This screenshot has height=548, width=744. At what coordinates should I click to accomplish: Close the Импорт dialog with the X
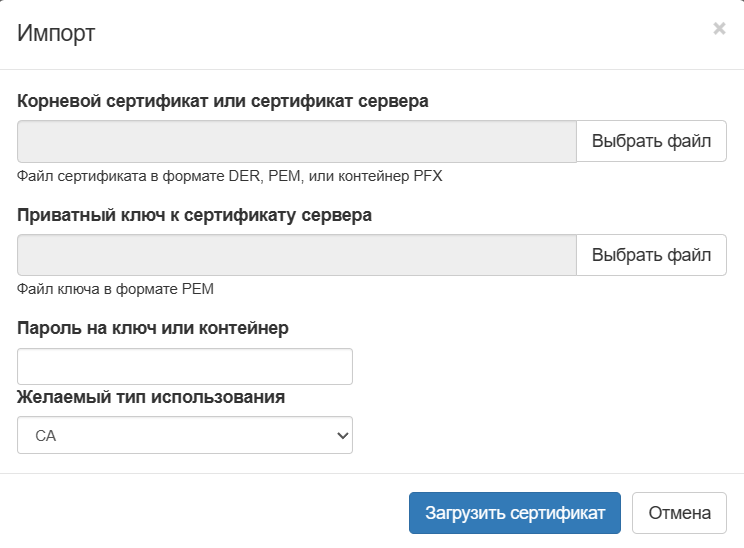click(719, 29)
